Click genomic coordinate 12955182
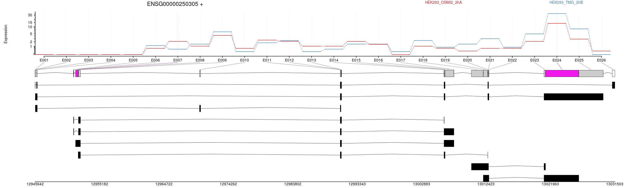Screen dimensions: 644x188 [x=100, y=184]
